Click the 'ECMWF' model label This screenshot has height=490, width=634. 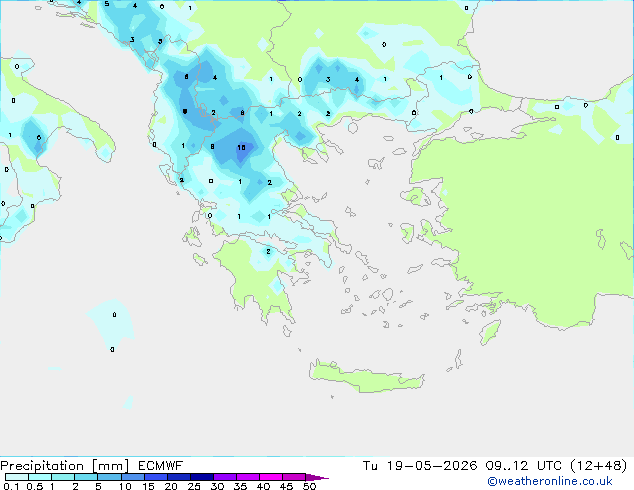(161, 466)
